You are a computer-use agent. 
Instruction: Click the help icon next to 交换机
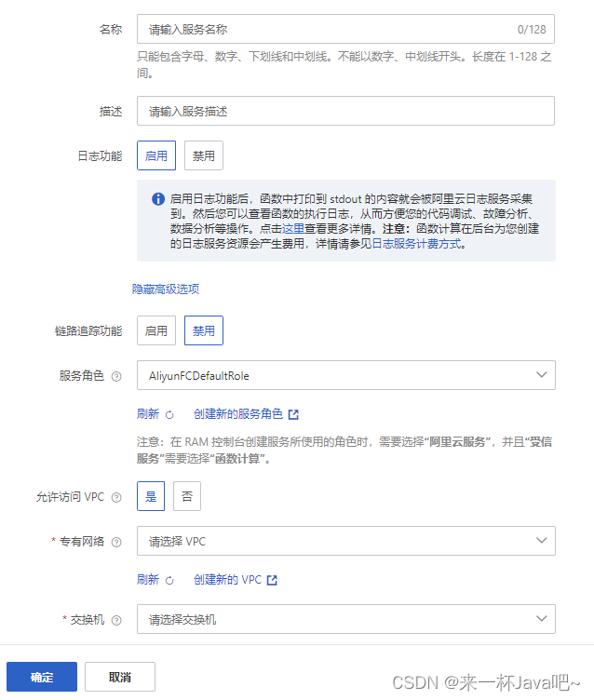coord(116,620)
